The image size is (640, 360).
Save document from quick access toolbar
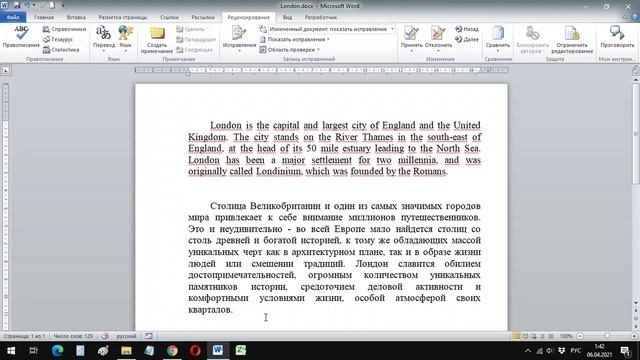17,5
